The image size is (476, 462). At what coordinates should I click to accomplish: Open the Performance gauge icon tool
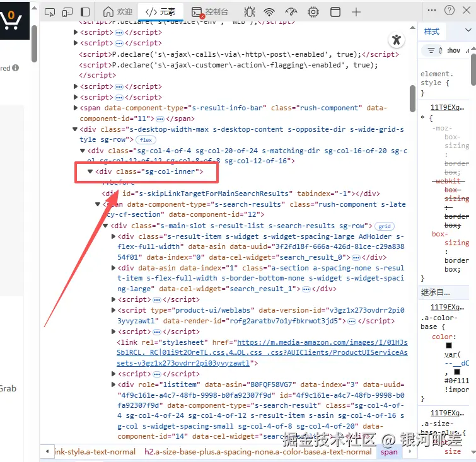coord(291,12)
